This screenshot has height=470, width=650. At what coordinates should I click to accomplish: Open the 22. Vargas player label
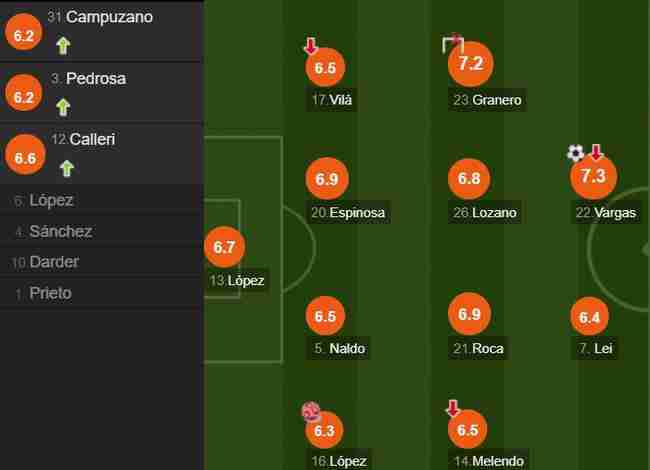606,213
